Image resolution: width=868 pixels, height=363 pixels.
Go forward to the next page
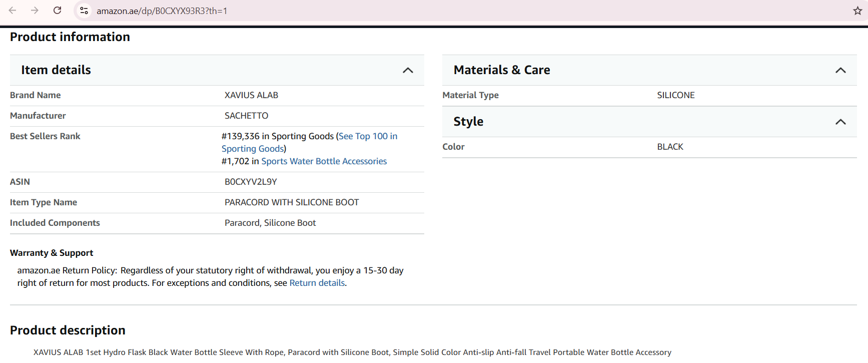(x=35, y=11)
